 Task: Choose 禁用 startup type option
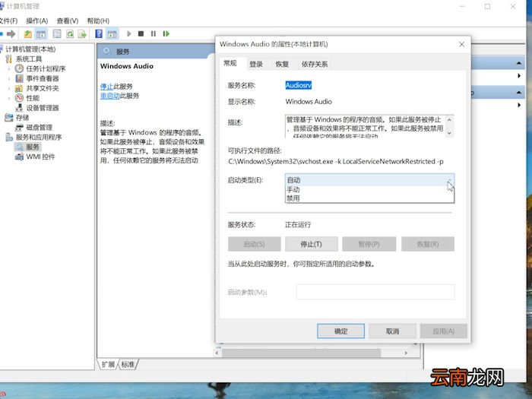coord(369,198)
